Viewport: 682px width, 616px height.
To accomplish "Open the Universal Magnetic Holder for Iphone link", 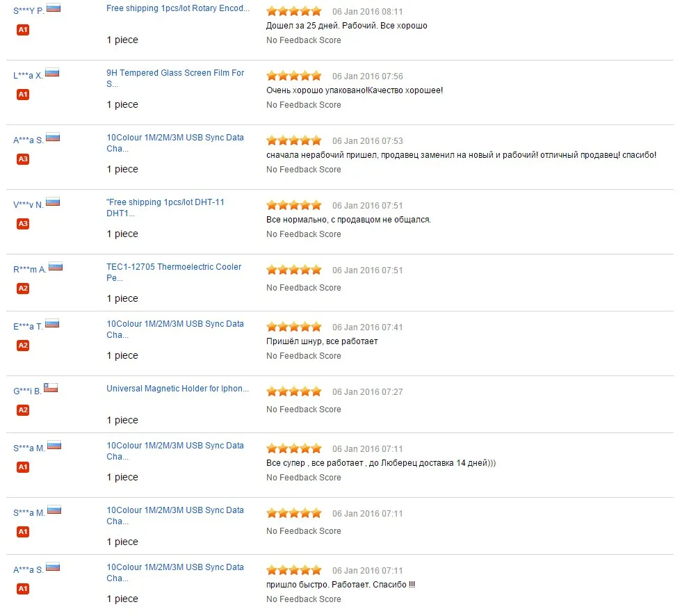I will 177,389.
